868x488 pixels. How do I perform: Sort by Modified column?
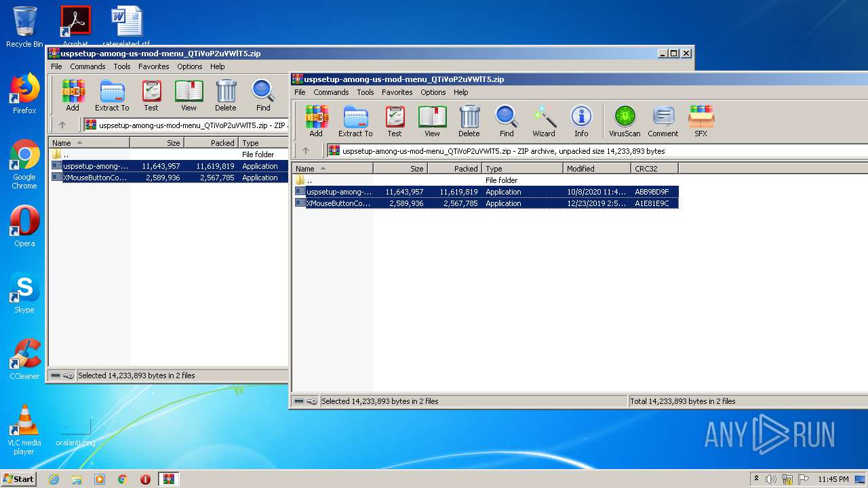click(597, 169)
